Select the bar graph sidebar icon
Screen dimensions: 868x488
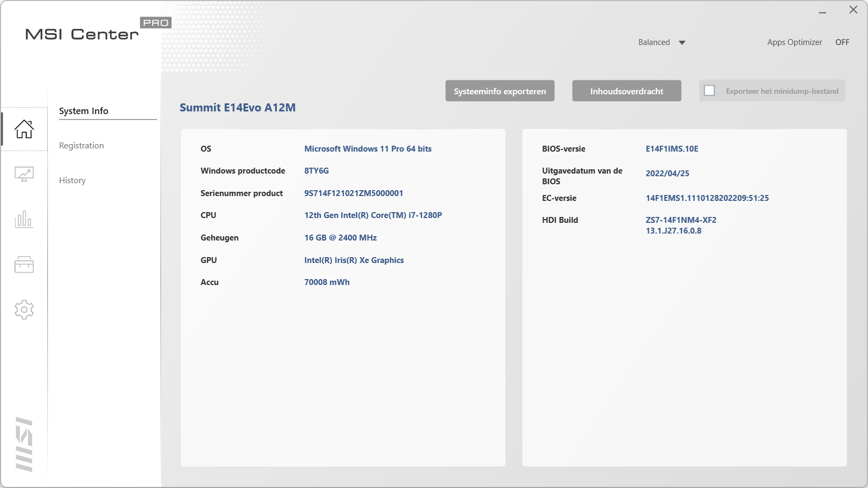pos(24,219)
